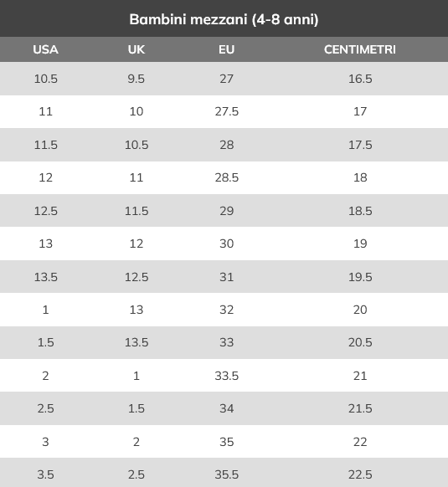Select the USA column header
The height and width of the screenshot is (487, 448).
(x=46, y=49)
